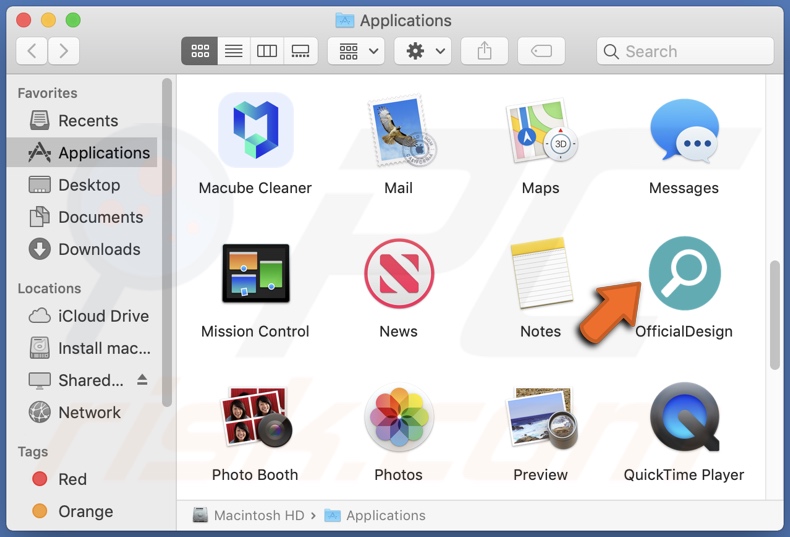Image resolution: width=790 pixels, height=537 pixels.
Task: Open the Macube Cleaner app icon
Action: click(256, 130)
